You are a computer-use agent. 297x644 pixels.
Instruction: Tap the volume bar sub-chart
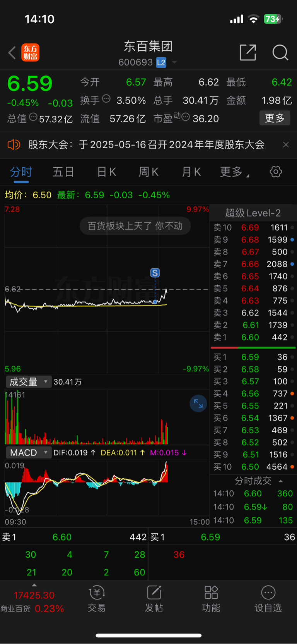coord(107,416)
